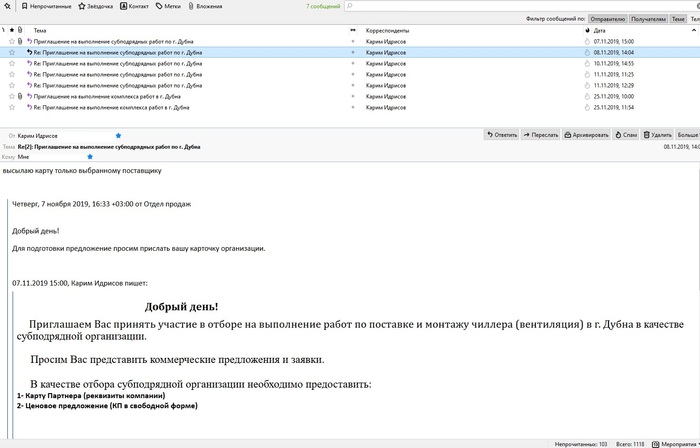700x448 pixels.
Task: Delete message with Удалить button
Action: [x=658, y=135]
